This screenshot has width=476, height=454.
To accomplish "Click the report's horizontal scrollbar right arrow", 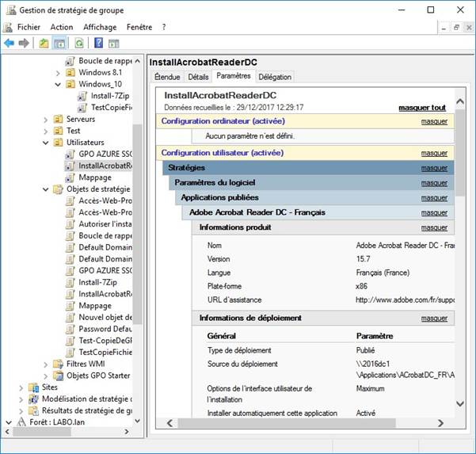I will 440,423.
